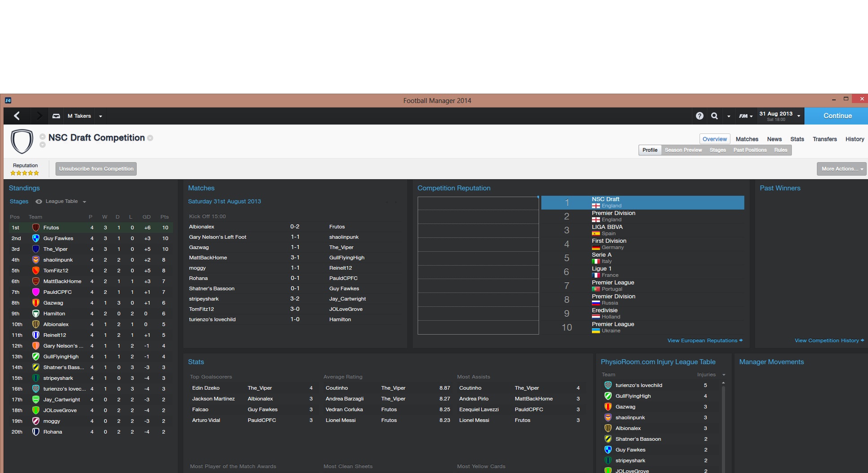Click the GullFlyingHigh badge in the injury table
The width and height of the screenshot is (868, 473).
[608, 396]
